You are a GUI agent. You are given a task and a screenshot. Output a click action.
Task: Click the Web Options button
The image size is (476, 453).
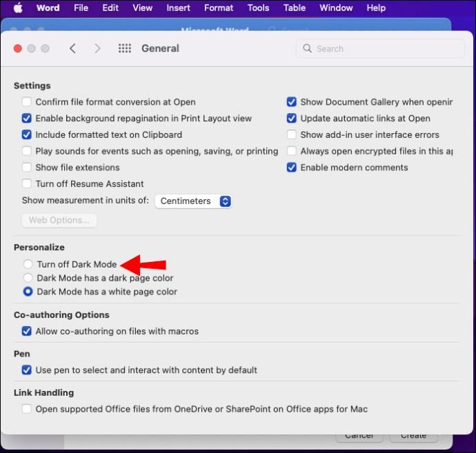59,220
